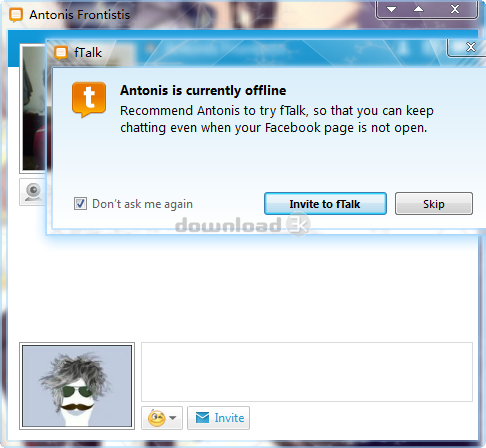
Task: Uncheck the Don't ask me again checkbox
Action: (x=80, y=204)
